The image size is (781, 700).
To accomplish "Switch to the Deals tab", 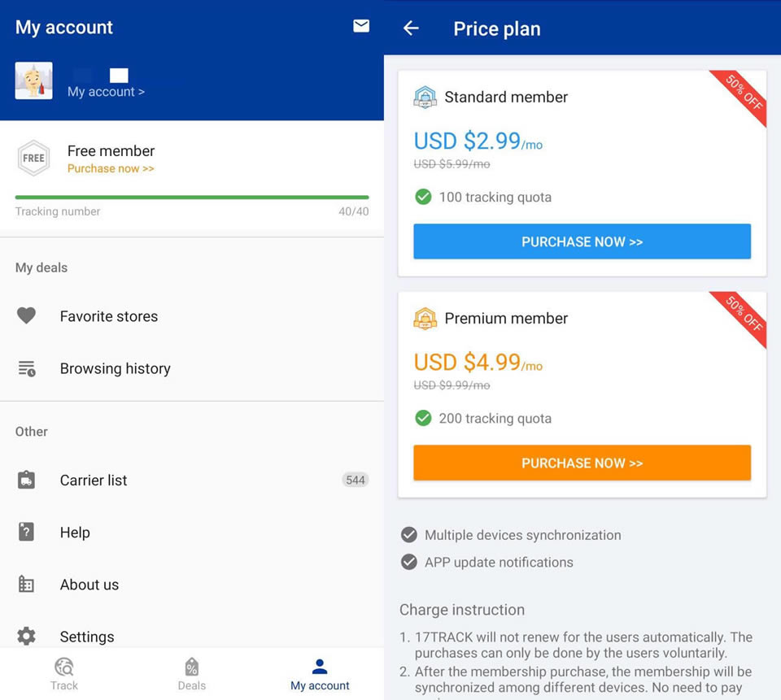I will 192,674.
